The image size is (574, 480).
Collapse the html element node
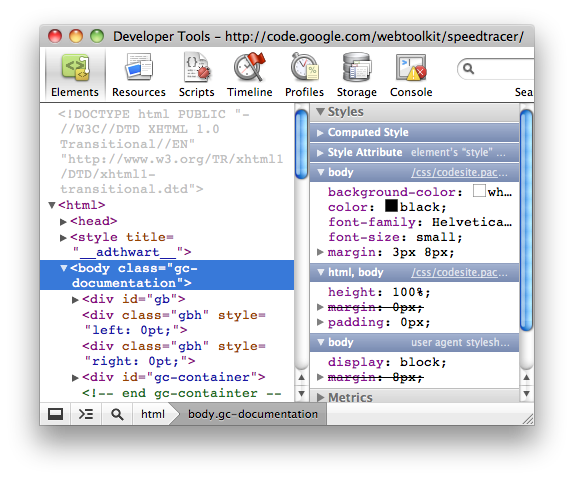click(52, 205)
